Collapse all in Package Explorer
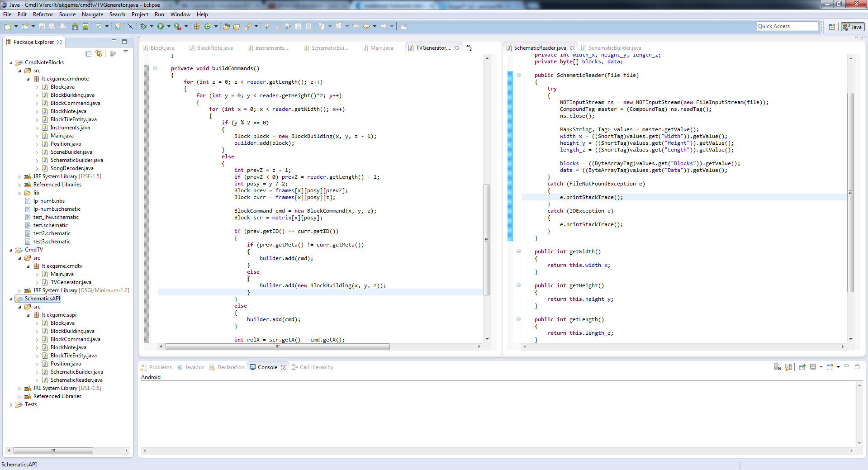The height and width of the screenshot is (470, 868). pos(89,54)
